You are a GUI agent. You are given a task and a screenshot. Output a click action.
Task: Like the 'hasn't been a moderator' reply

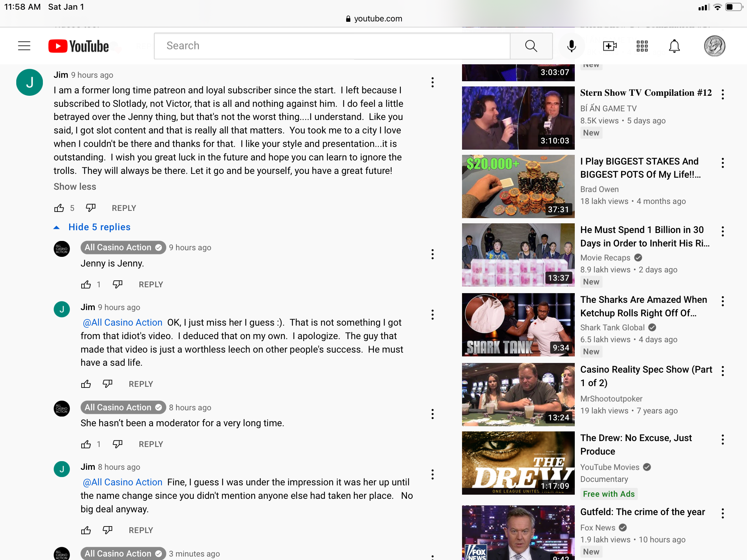coord(86,444)
